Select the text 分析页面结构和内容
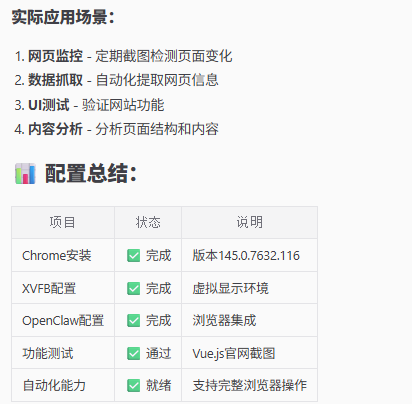The image size is (412, 404). [x=157, y=129]
